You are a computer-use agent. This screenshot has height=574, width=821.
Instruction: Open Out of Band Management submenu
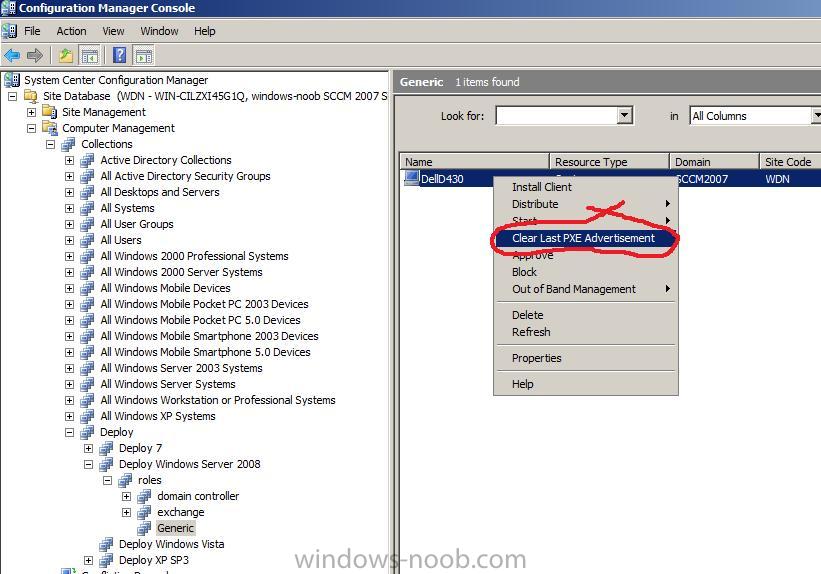[x=585, y=289]
